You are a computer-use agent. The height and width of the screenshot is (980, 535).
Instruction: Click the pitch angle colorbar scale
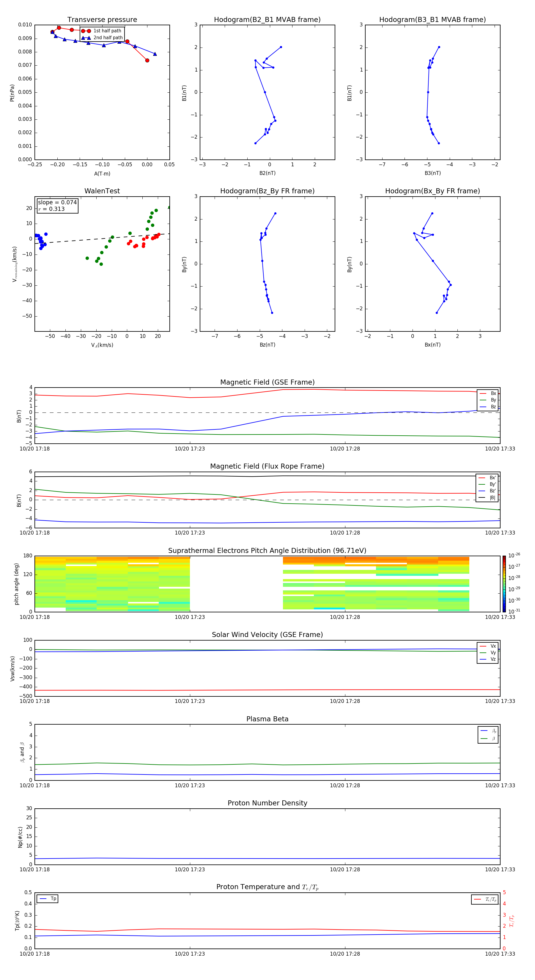(504, 584)
